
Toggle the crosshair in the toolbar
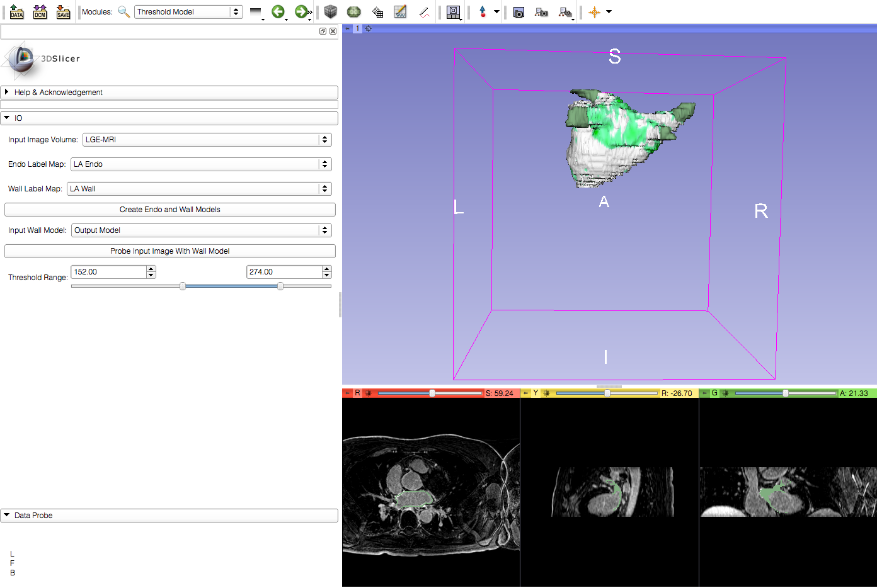point(594,12)
